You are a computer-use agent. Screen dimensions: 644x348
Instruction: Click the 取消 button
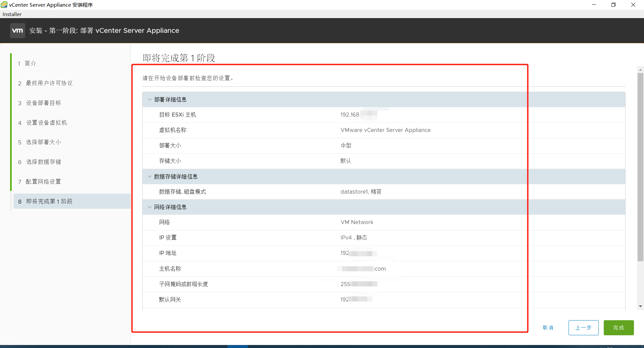pyautogui.click(x=548, y=328)
